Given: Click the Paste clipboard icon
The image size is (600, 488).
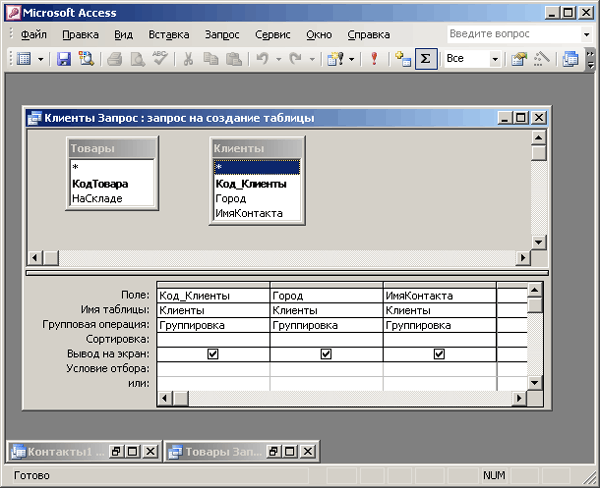Looking at the screenshot, I should (x=233, y=59).
